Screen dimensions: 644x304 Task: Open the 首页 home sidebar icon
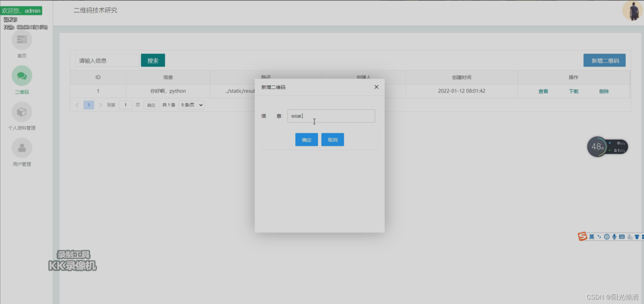point(22,40)
